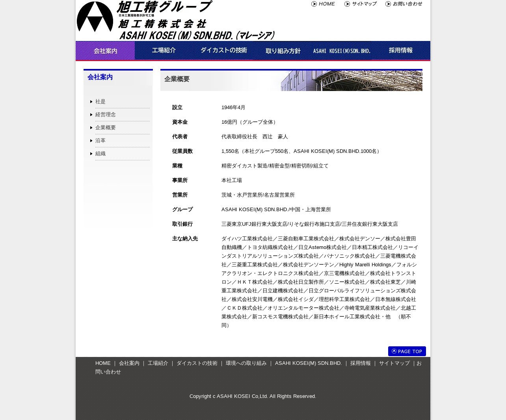Click the 企業概要 header building photo
This screenshot has width=506, height=420.
[351, 81]
